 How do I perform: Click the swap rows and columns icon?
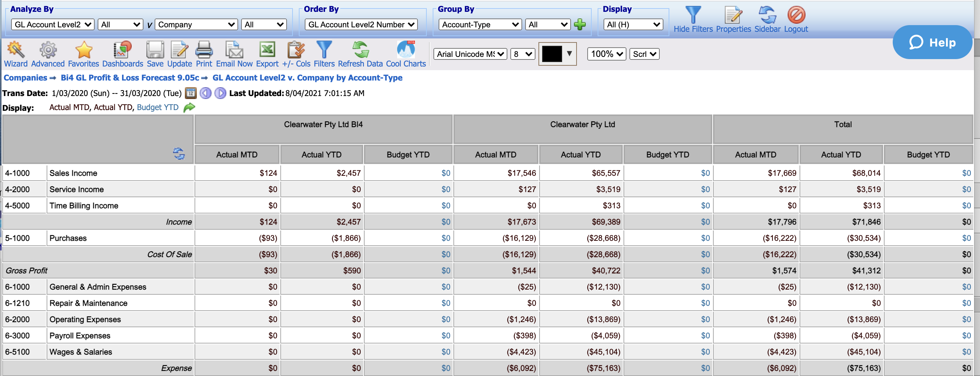(179, 154)
